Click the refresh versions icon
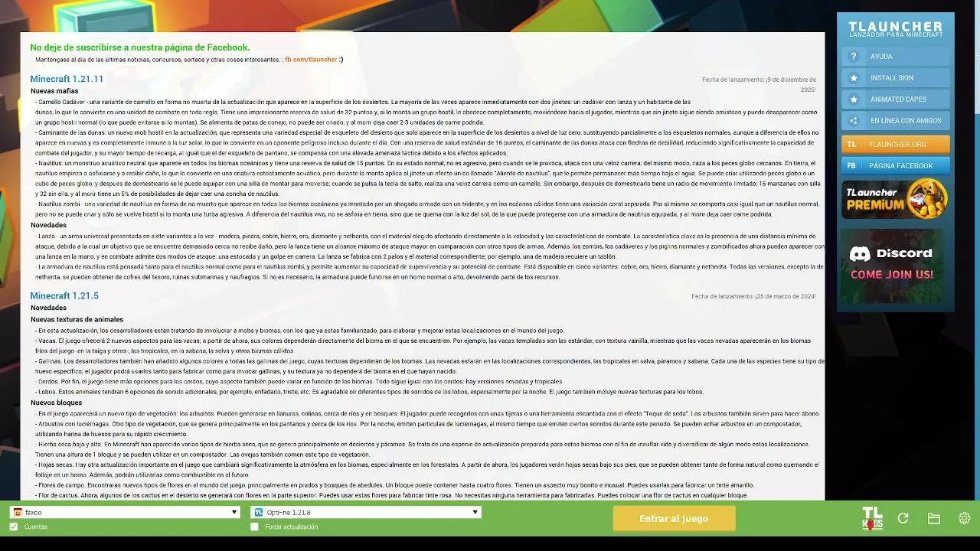The height and width of the screenshot is (551, 980). pos(903,518)
